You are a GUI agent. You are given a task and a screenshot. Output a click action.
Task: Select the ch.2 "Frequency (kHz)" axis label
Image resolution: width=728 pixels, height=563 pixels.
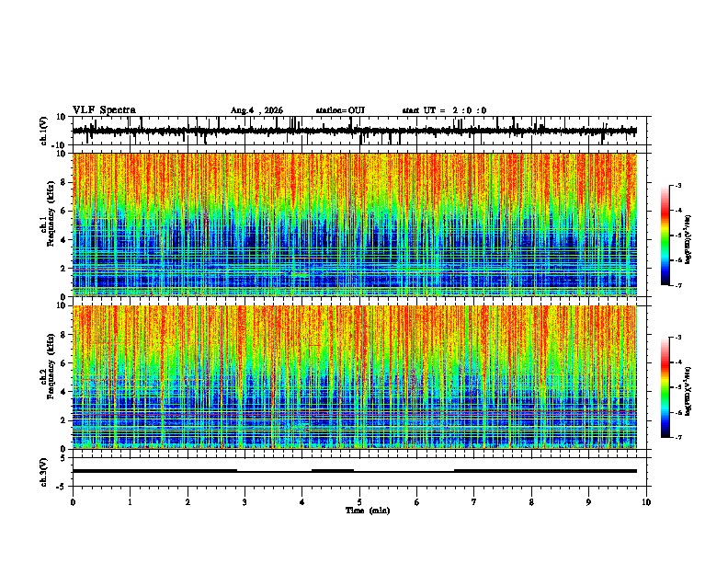tap(51, 366)
